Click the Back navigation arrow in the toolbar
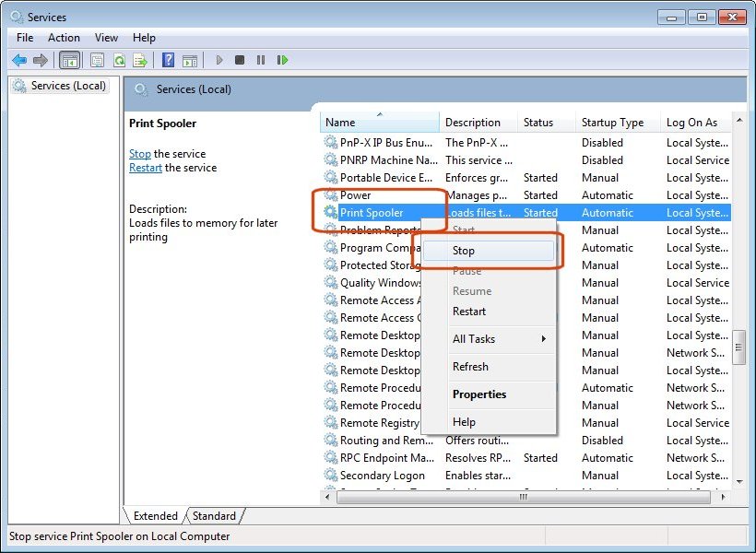 click(19, 59)
